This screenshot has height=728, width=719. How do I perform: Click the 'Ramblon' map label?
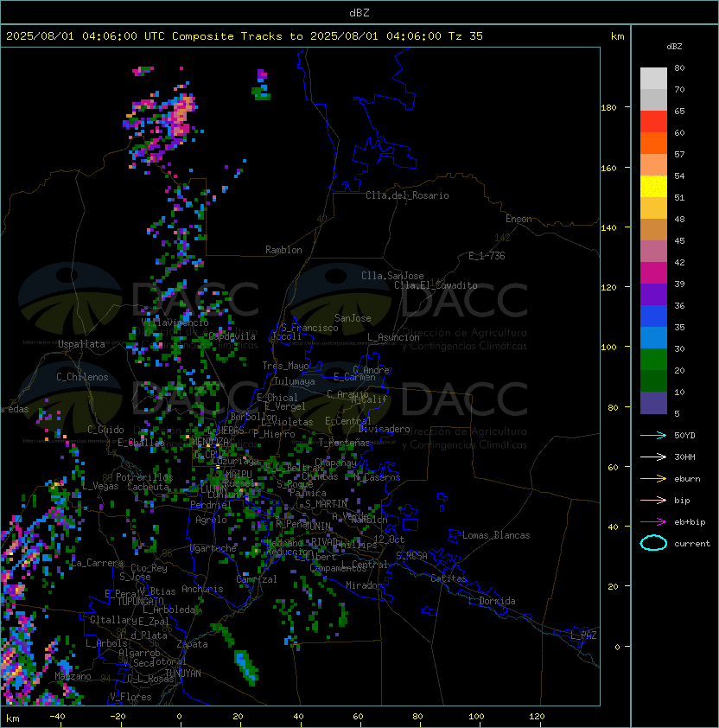[x=283, y=250]
